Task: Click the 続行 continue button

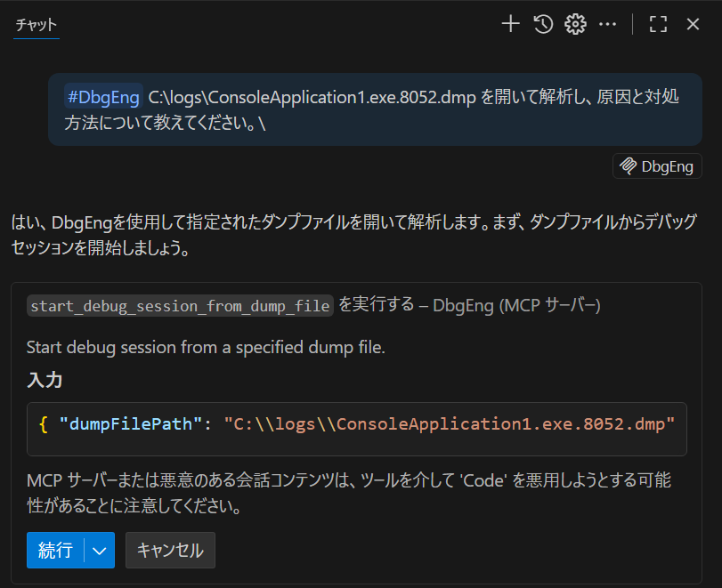Action: pos(55,551)
